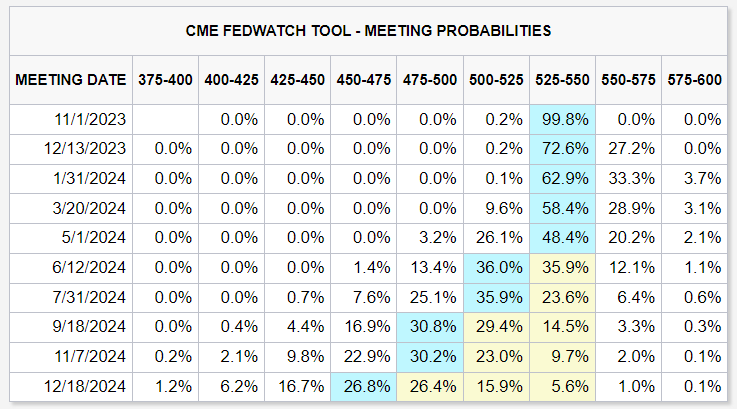
Task: Click the highlighted 99.8% probability cell
Action: coord(562,119)
